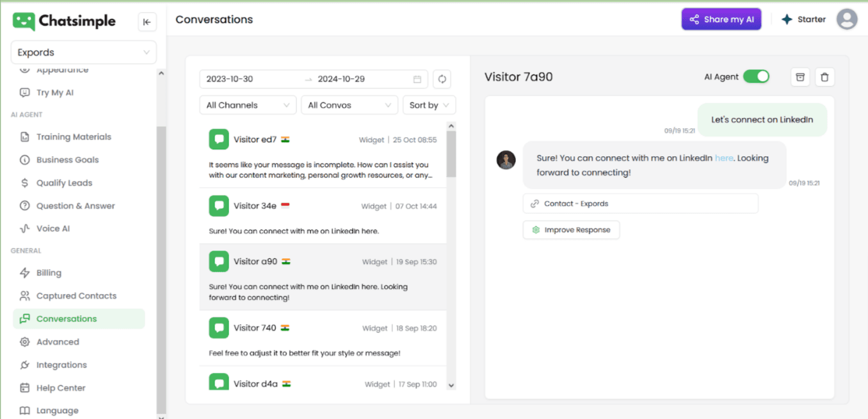The height and width of the screenshot is (419, 868).
Task: Click the Share my AI button
Action: click(x=721, y=19)
